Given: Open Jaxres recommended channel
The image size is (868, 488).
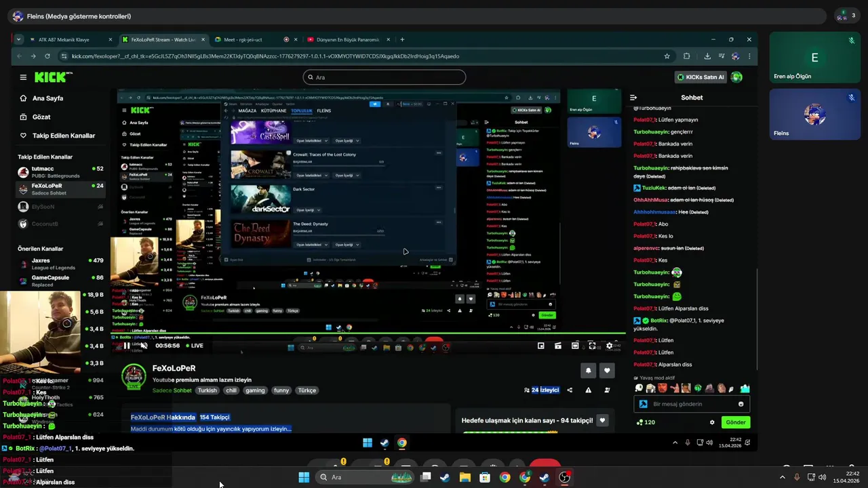Looking at the screenshot, I should tap(61, 263).
